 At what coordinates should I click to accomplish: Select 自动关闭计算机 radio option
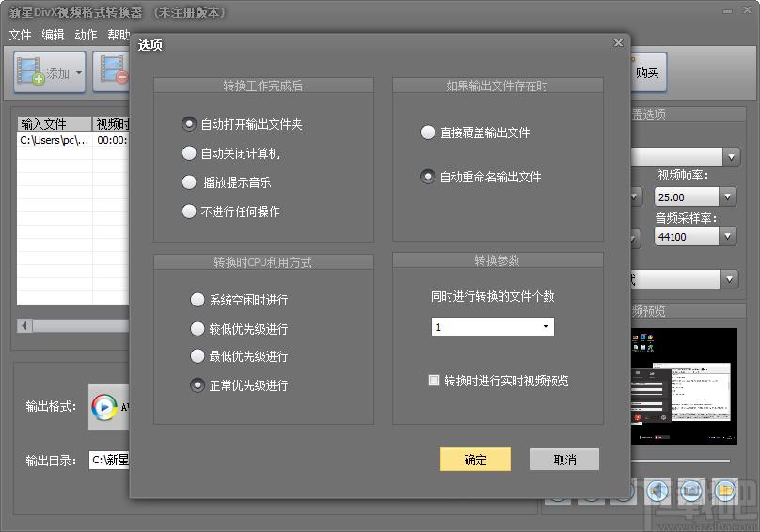(x=188, y=153)
